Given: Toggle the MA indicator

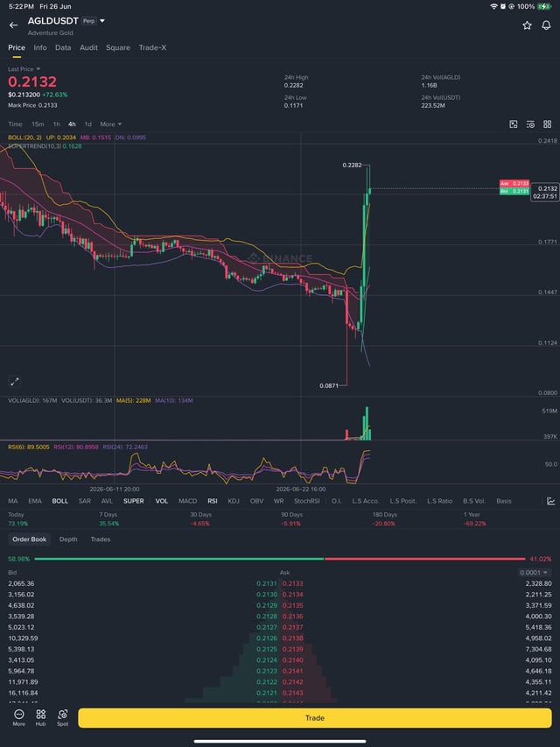Looking at the screenshot, I should click(x=13, y=501).
